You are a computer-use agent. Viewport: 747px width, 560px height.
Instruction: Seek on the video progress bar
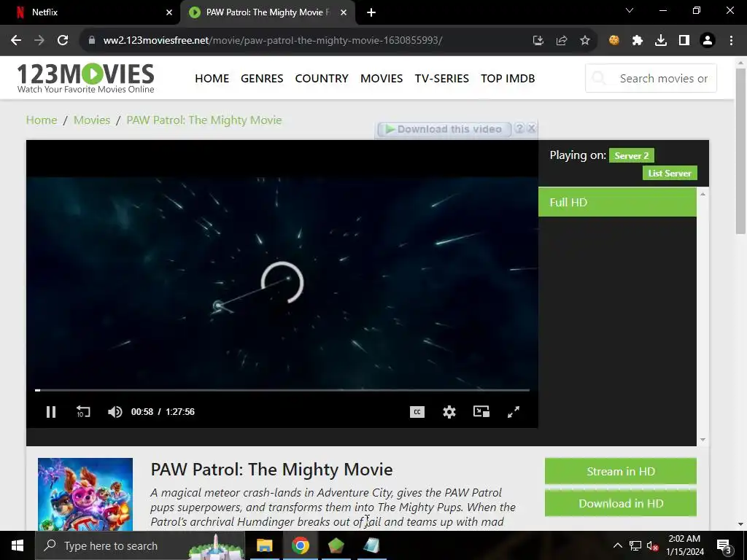[x=282, y=390]
